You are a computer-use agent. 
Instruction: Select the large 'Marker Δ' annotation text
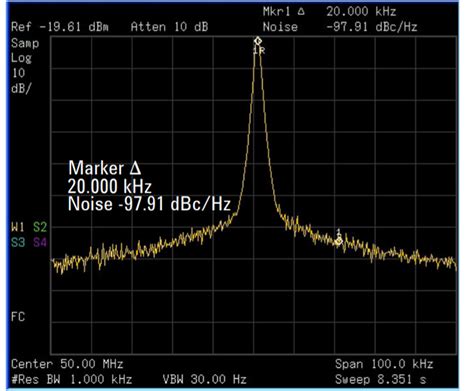click(105, 168)
